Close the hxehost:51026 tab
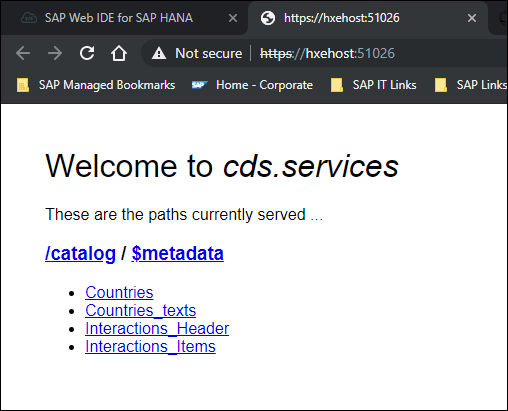 point(472,18)
